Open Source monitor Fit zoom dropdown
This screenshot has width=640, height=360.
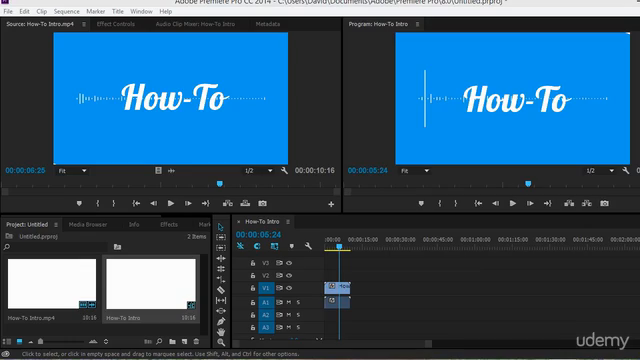(72, 171)
